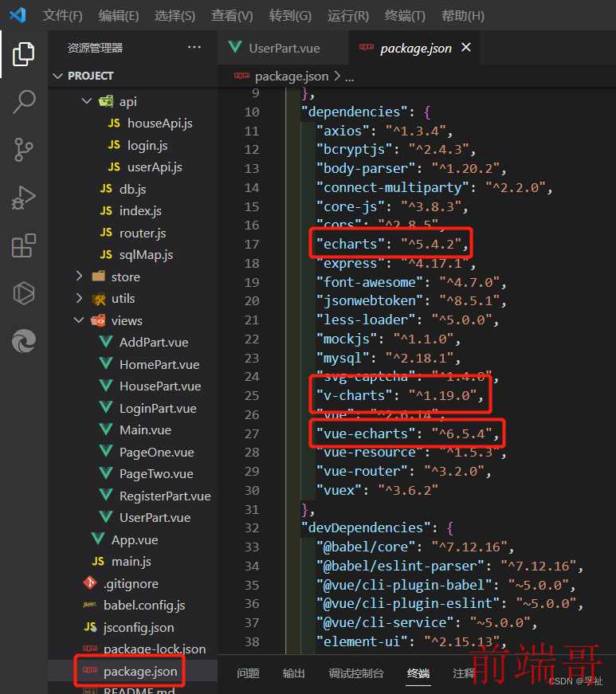Open the Explorer view in activity bar
The image size is (616, 694).
(23, 53)
